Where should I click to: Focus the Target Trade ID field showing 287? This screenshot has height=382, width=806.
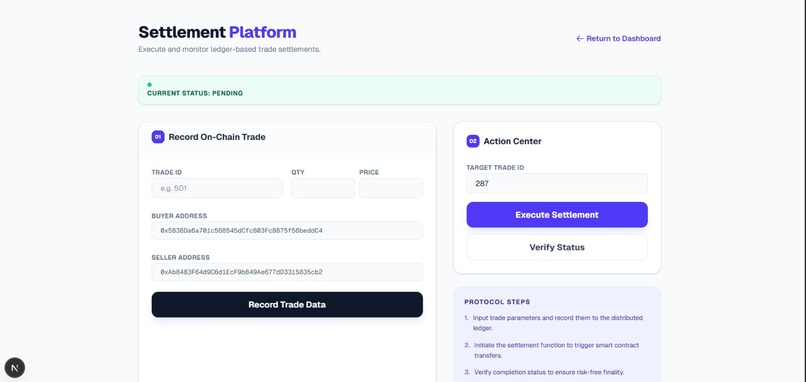(x=557, y=183)
